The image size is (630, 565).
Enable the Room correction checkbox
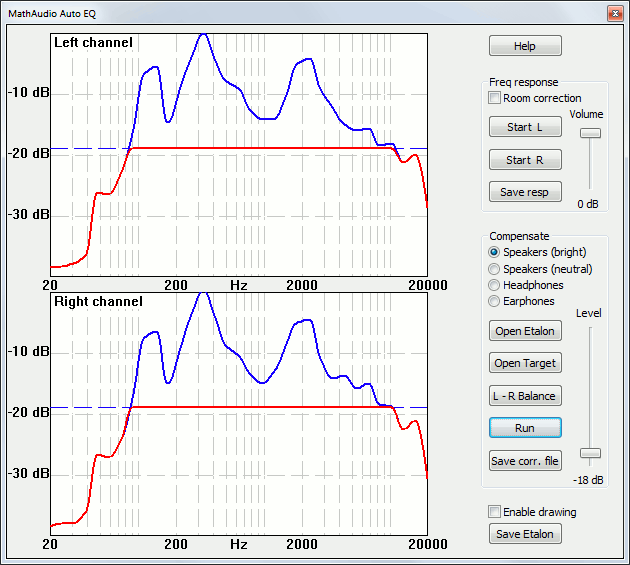pos(494,98)
